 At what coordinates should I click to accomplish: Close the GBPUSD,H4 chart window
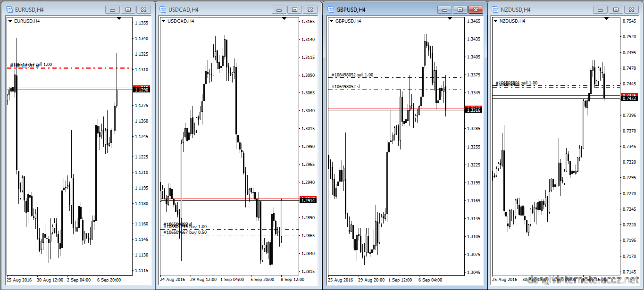tap(476, 9)
